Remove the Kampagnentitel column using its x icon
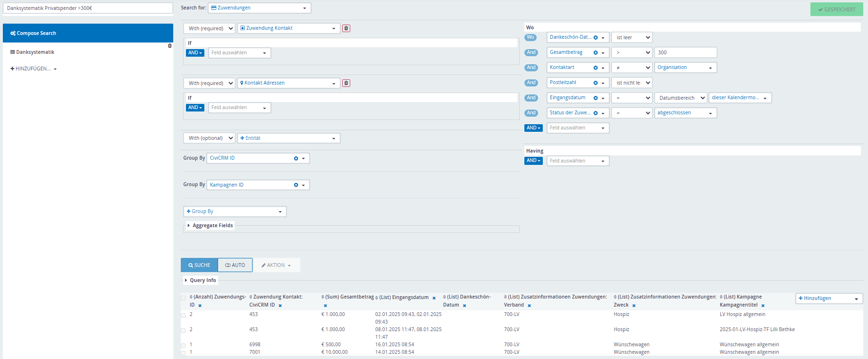The image size is (868, 359). [763, 306]
